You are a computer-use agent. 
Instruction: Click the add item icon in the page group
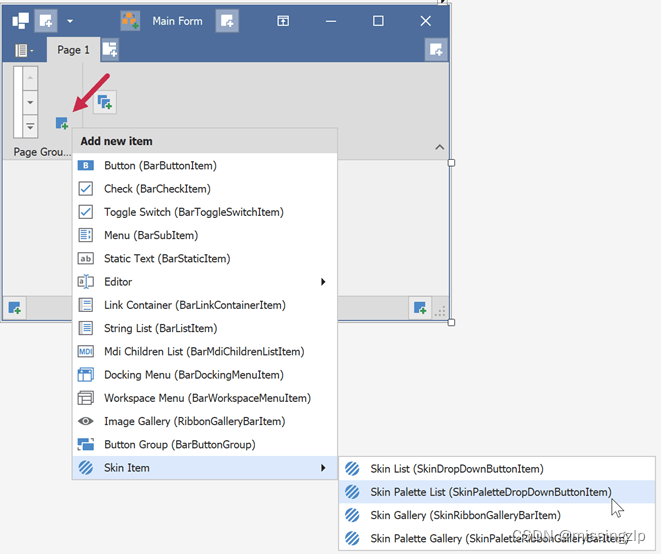click(x=61, y=123)
